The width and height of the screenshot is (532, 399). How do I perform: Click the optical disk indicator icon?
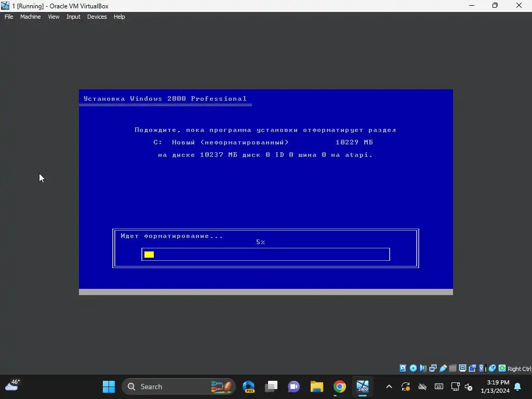[x=413, y=368]
